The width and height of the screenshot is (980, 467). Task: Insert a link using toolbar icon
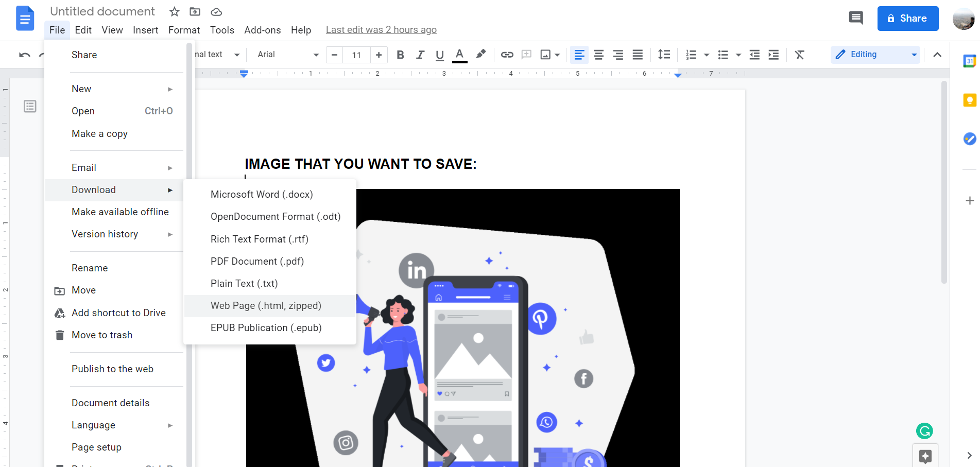coord(507,55)
